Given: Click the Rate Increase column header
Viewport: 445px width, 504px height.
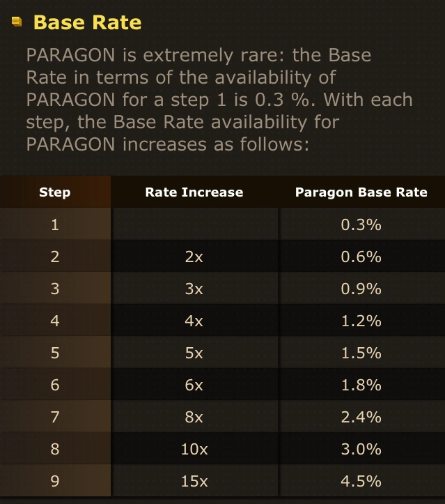Looking at the screenshot, I should coord(194,192).
